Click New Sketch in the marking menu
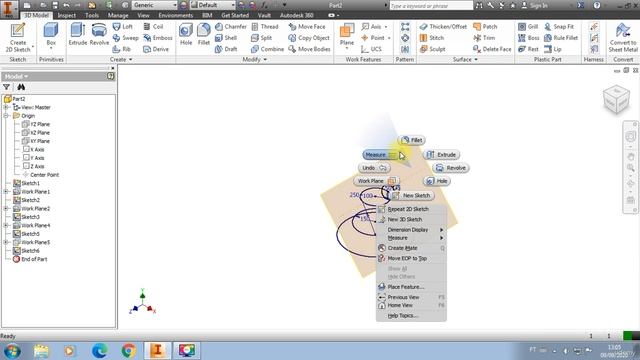Screen dimensions: 640x360 (x=411, y=196)
